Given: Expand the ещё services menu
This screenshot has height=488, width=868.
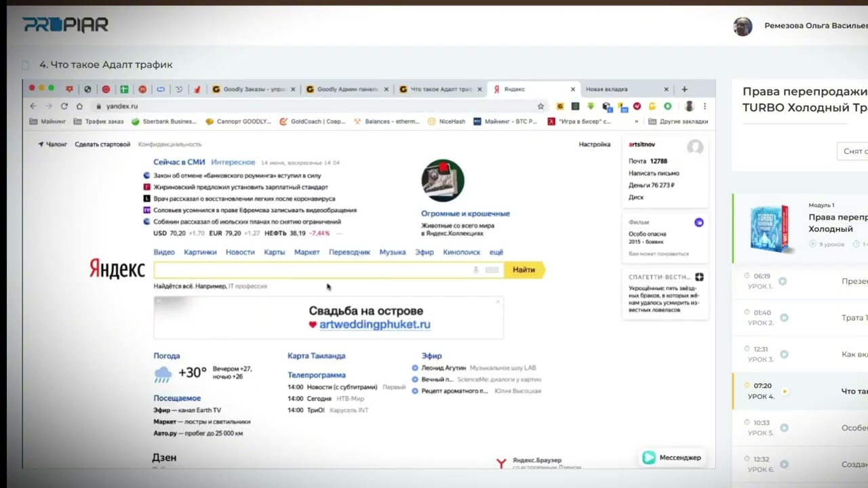Looking at the screenshot, I should pyautogui.click(x=496, y=252).
